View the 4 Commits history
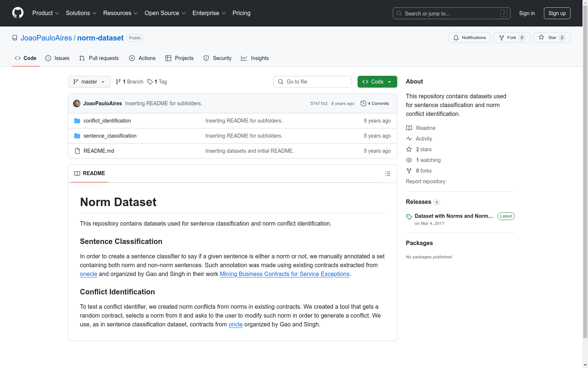The width and height of the screenshot is (588, 368). tap(375, 103)
